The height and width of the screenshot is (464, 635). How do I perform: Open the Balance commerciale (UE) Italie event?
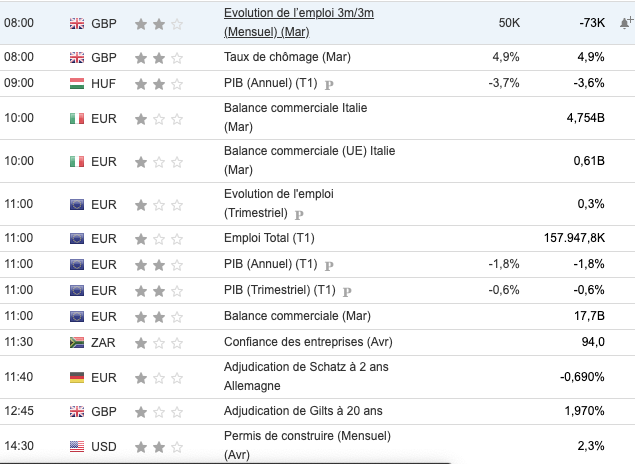point(309,160)
